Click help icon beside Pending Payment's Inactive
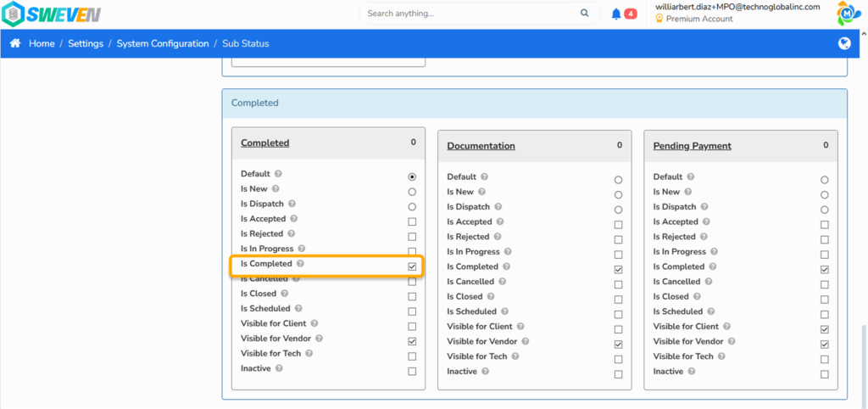Image resolution: width=868 pixels, height=409 pixels. pyautogui.click(x=692, y=372)
